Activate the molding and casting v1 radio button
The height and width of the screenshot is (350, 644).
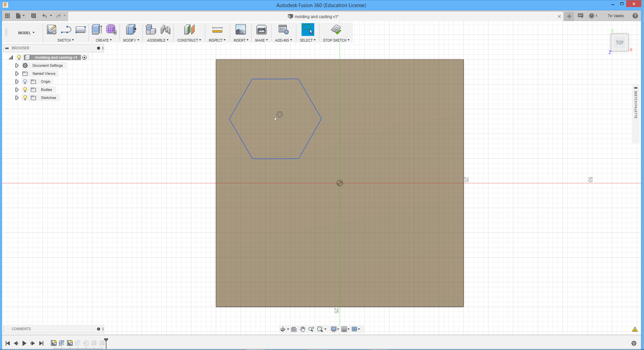(85, 57)
